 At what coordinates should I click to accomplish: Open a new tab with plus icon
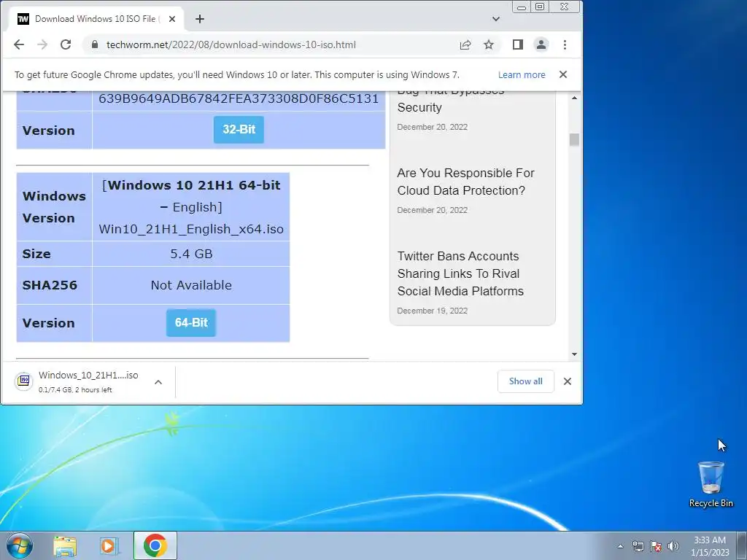click(200, 19)
